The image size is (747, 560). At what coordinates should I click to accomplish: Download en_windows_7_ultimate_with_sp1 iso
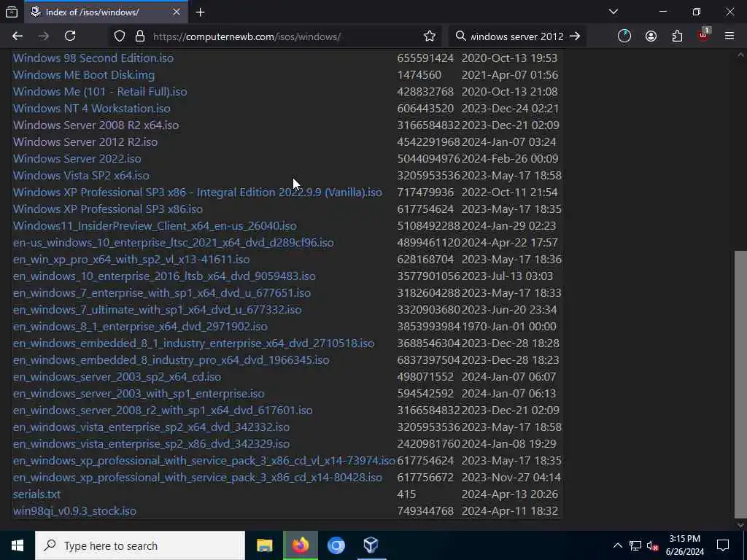pyautogui.click(x=157, y=309)
